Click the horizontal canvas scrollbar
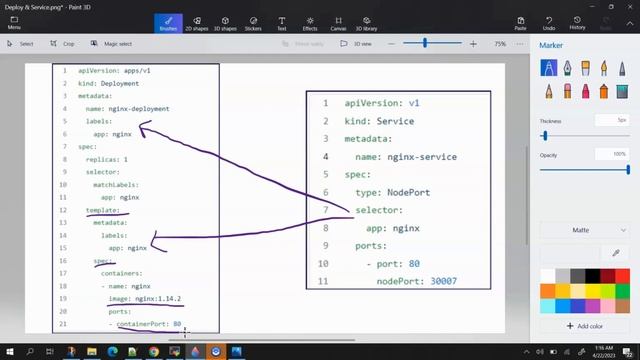The width and height of the screenshot is (640, 360). pyautogui.click(x=262, y=340)
